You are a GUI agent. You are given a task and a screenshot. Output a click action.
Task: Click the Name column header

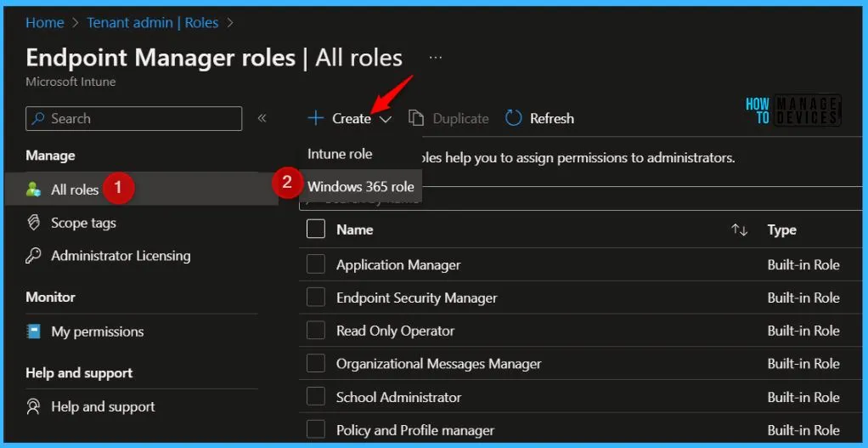click(355, 230)
